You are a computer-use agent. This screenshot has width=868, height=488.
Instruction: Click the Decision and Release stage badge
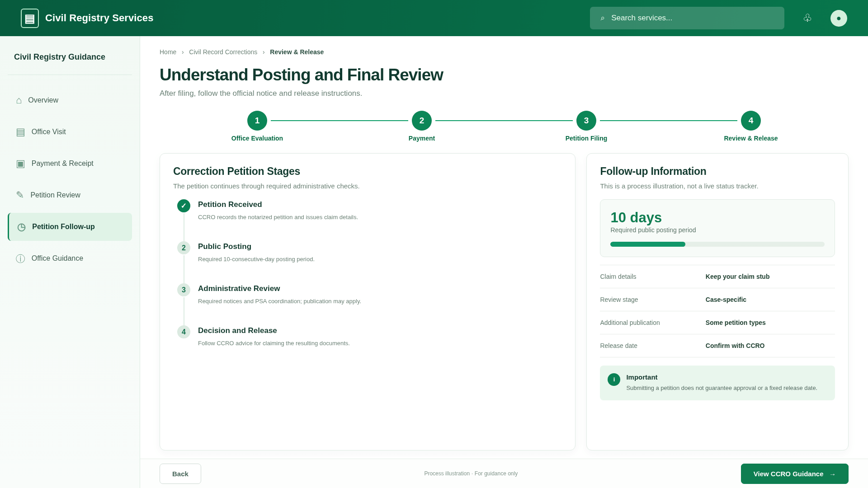point(184,332)
